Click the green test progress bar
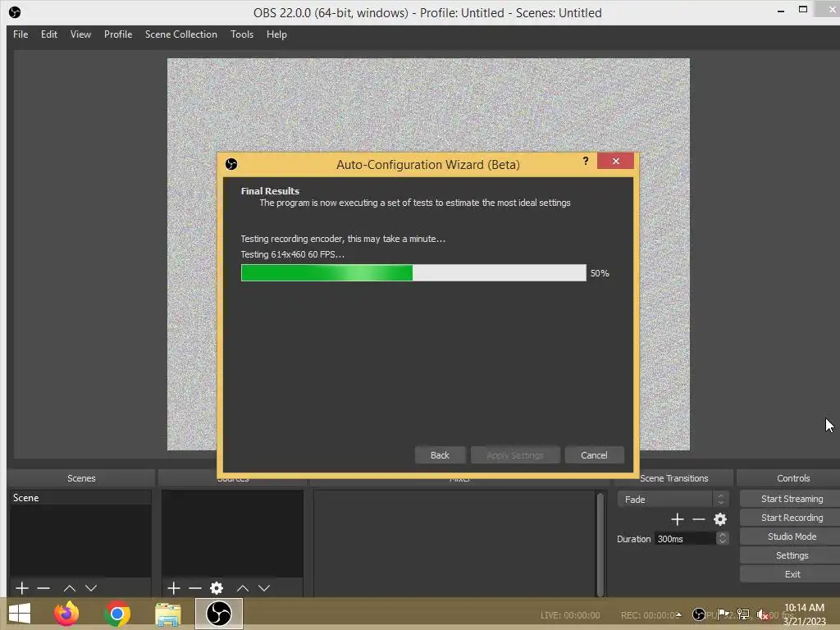840x630 pixels. pos(413,272)
